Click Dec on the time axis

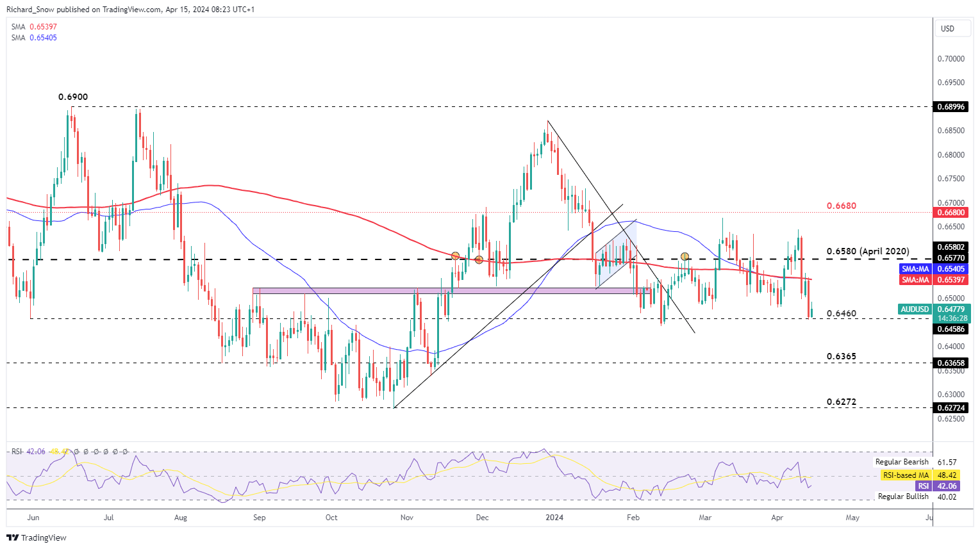482,517
